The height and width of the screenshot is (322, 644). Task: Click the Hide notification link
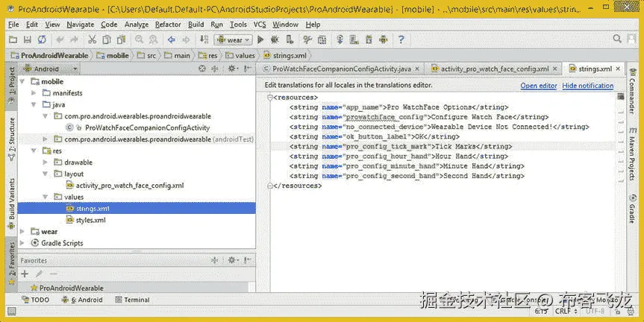tap(588, 86)
